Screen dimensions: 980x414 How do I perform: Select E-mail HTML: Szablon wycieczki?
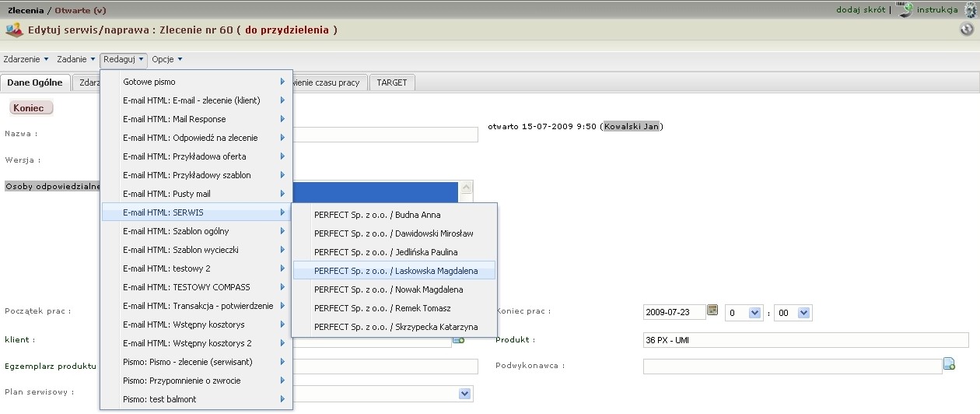197,250
